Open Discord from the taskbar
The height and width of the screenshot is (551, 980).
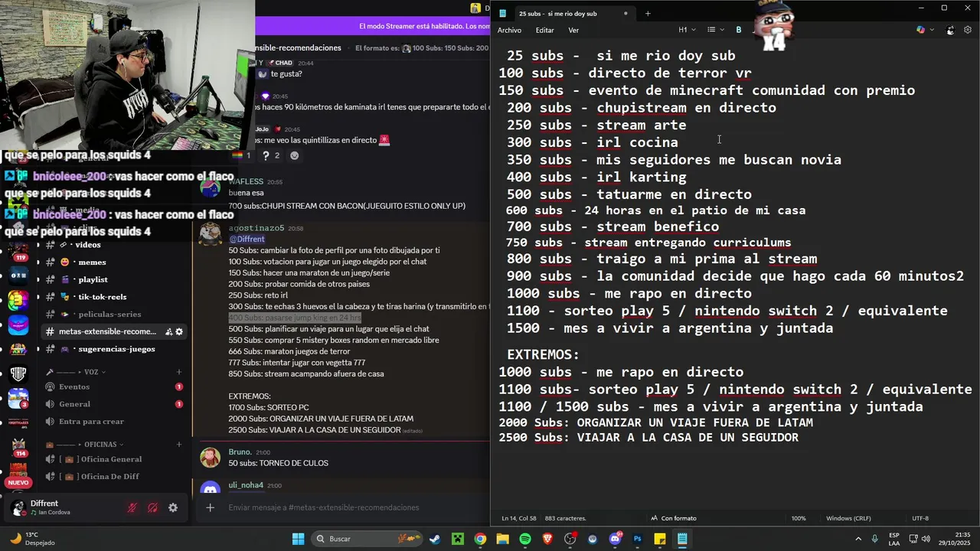coord(615,539)
